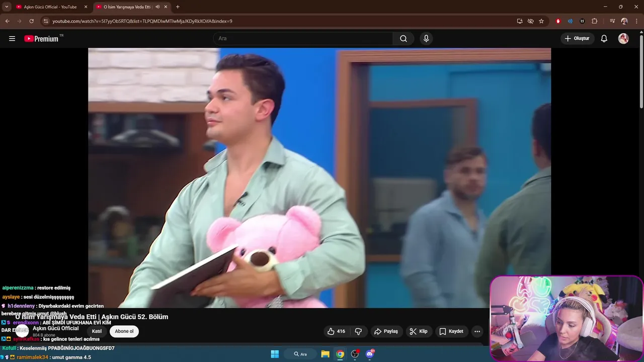Open the YouTube hamburger guide menu

point(12,39)
